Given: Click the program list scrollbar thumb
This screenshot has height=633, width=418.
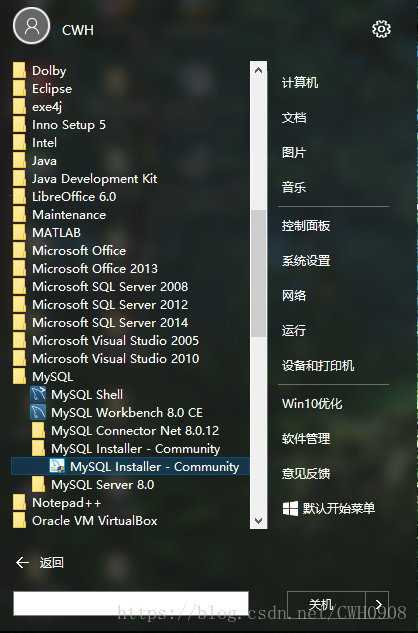Looking at the screenshot, I should click(x=258, y=273).
